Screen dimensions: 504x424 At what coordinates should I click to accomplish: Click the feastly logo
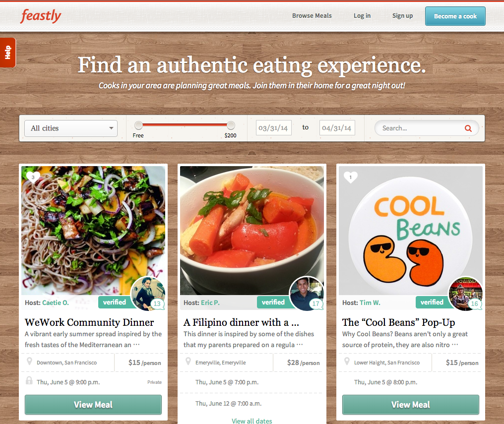coord(41,16)
